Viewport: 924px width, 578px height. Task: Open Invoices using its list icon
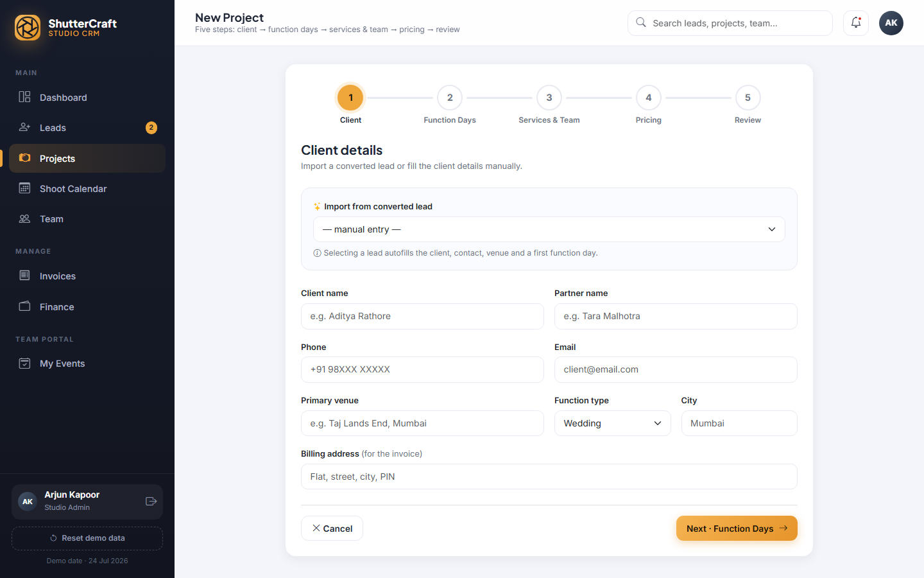click(x=24, y=276)
